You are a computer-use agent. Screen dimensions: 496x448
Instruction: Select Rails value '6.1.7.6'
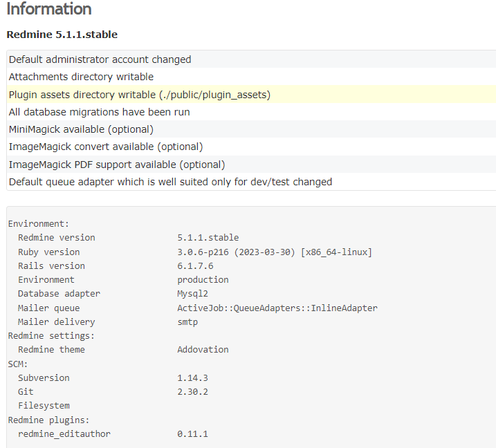(x=195, y=265)
